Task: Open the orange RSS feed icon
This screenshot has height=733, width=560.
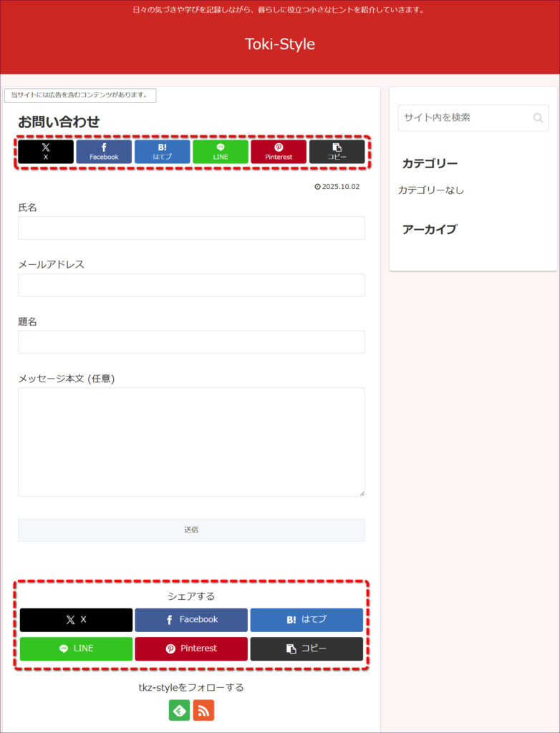Action: [203, 710]
